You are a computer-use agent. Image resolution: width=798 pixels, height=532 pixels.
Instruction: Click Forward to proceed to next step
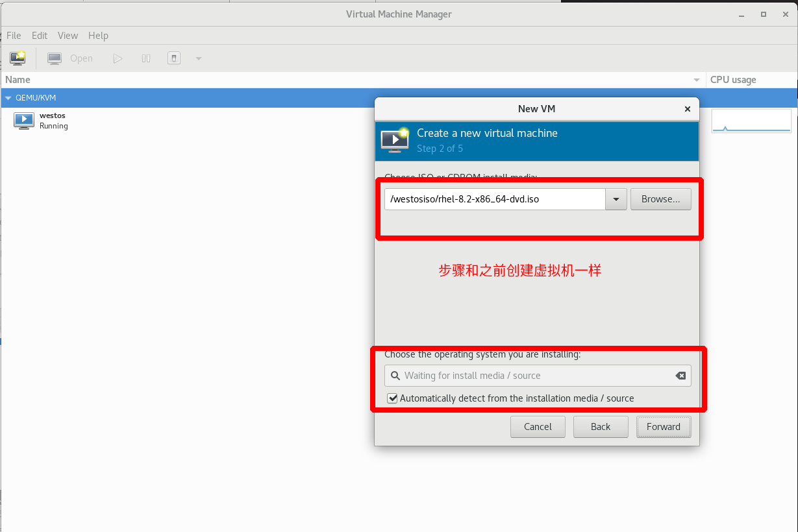[x=664, y=427]
